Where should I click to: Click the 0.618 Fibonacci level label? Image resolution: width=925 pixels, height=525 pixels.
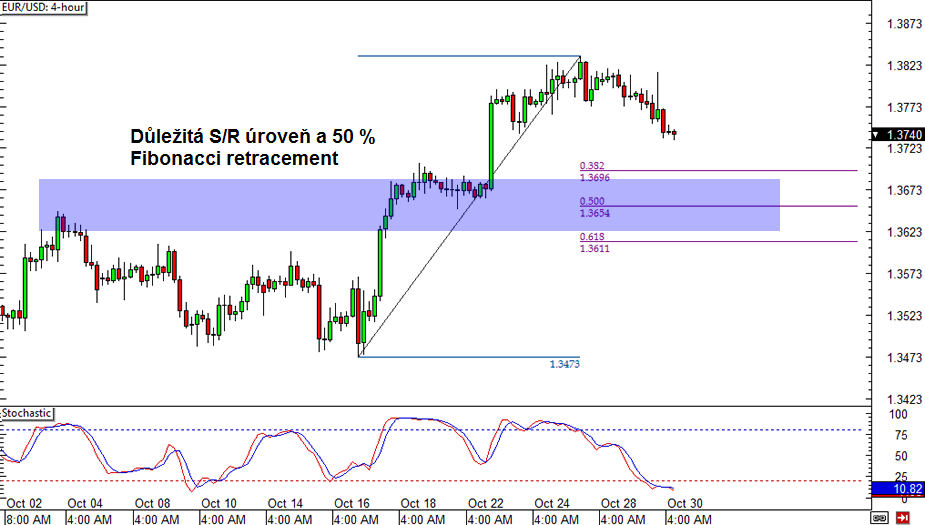tap(592, 237)
